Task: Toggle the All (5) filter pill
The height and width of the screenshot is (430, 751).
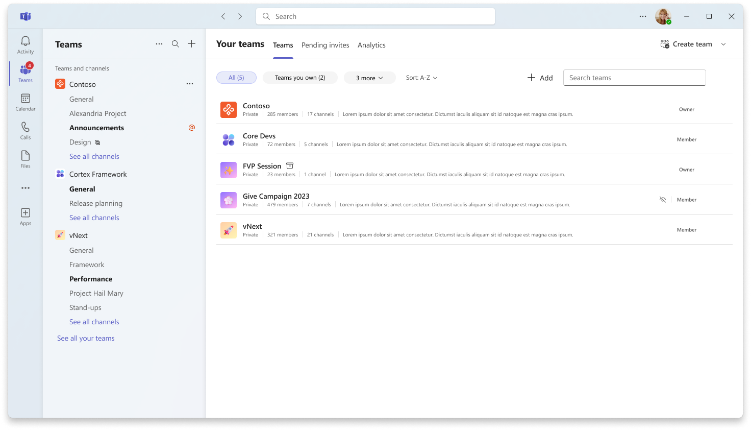Action: [236, 78]
